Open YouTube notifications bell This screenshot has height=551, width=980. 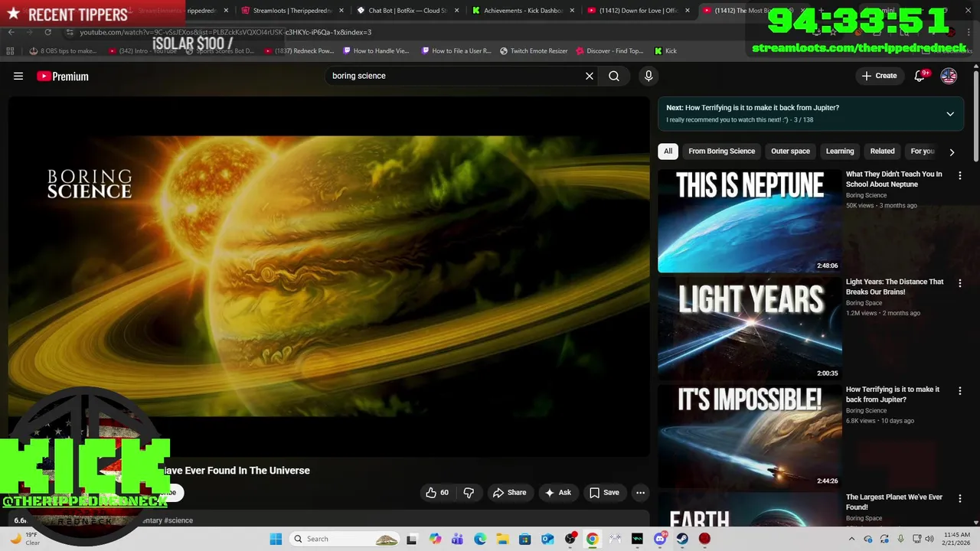pyautogui.click(x=920, y=76)
